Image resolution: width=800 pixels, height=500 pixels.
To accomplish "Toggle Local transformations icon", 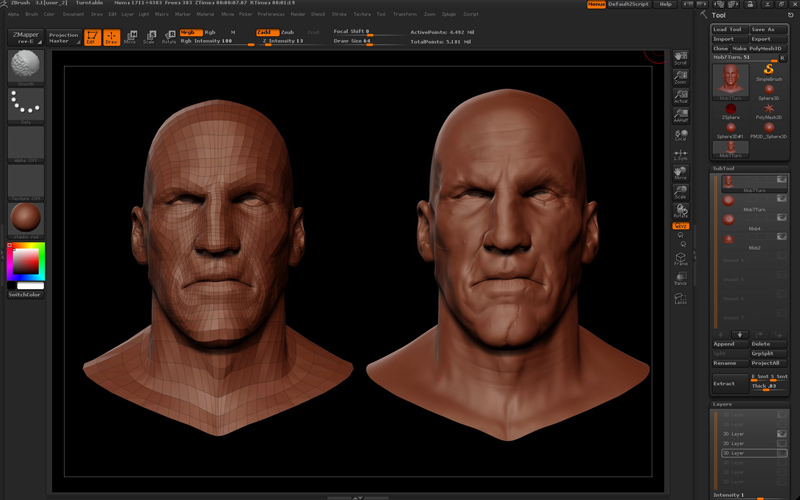I will 680,135.
